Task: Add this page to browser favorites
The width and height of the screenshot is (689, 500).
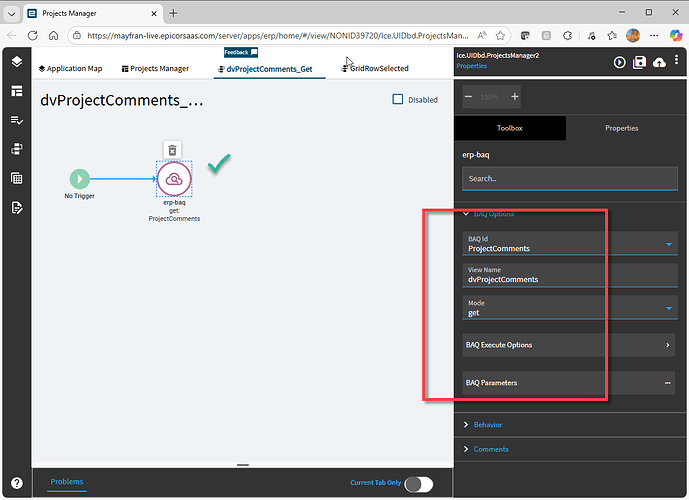Action: tap(500, 36)
